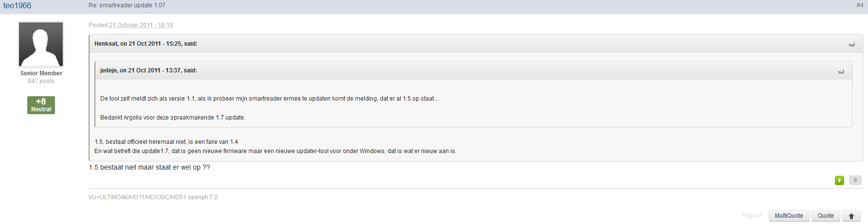Toggle MultiQuote for this post
Screen dimensions: 868x224
coord(789,216)
